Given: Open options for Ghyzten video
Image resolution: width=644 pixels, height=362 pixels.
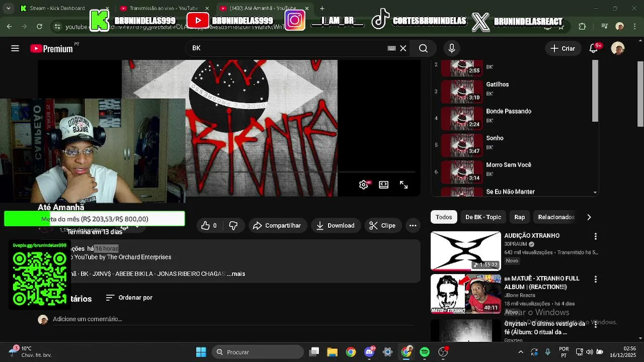Looking at the screenshot, I should 596,325.
